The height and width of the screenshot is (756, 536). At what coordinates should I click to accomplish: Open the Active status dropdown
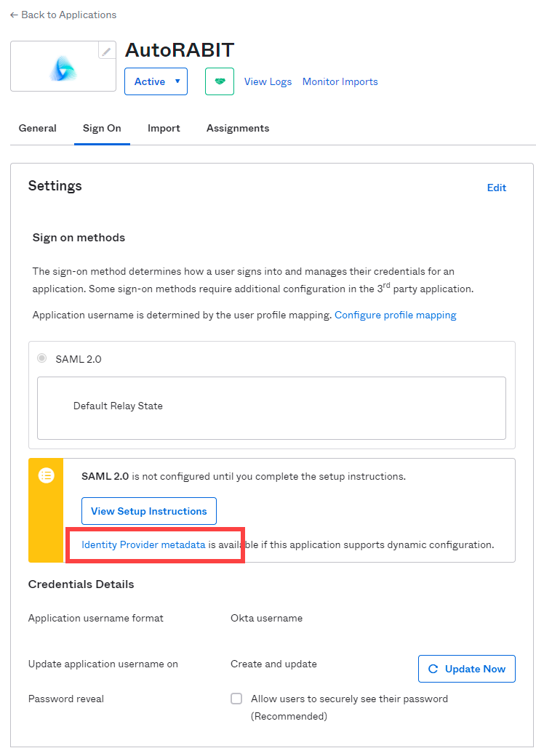pyautogui.click(x=156, y=81)
